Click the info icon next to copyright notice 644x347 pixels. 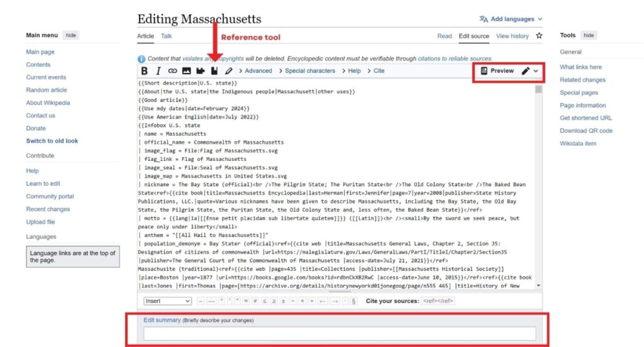coord(142,59)
